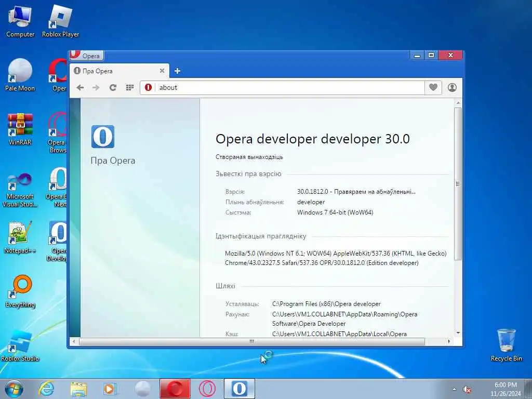This screenshot has height=399, width=532.
Task: Bookmark page with heart icon
Action: coord(433,87)
